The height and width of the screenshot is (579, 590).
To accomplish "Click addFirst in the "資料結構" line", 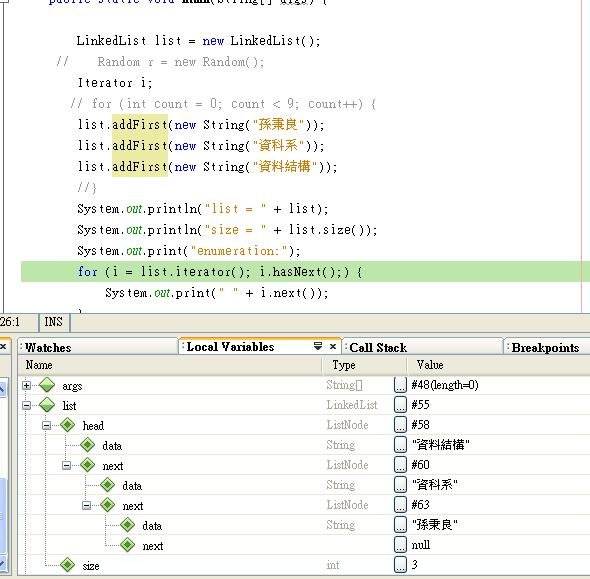I will [x=140, y=166].
